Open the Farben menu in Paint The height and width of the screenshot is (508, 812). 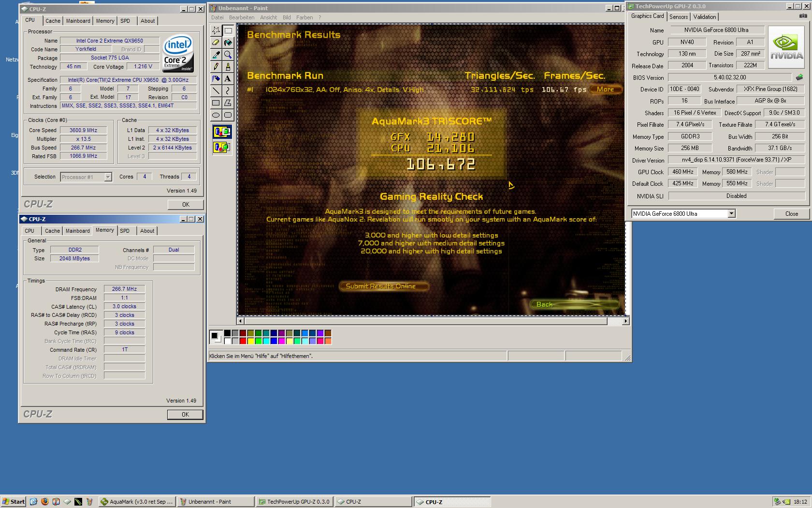(x=304, y=17)
